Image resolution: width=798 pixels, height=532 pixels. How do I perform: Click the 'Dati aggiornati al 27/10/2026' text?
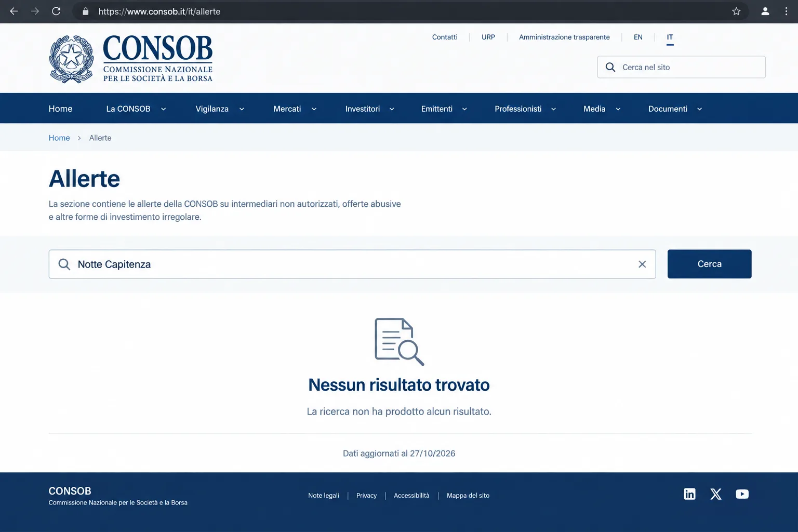click(x=399, y=453)
